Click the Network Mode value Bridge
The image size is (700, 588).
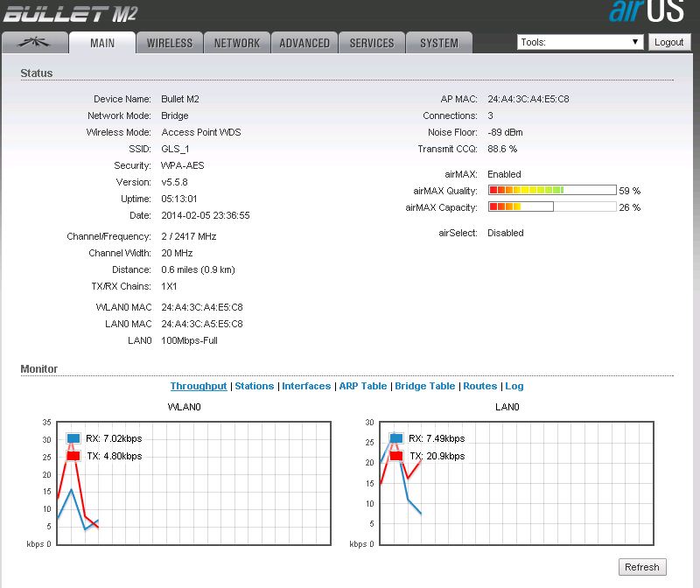[x=174, y=115]
